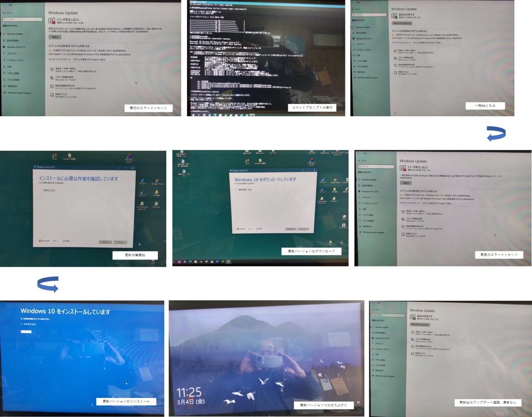
Task: Click the 詳細オプション icon in 最初のエラーメッセージ photo
Action: point(52,94)
